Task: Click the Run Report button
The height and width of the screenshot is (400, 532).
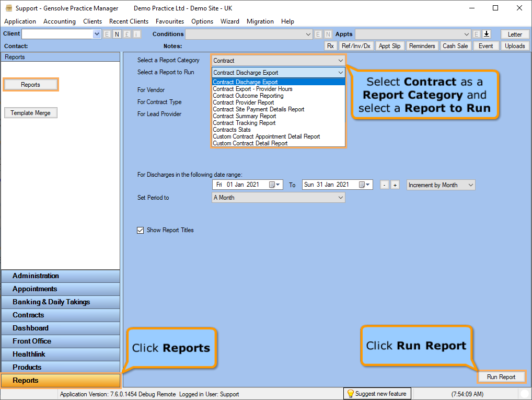Action: (x=501, y=376)
